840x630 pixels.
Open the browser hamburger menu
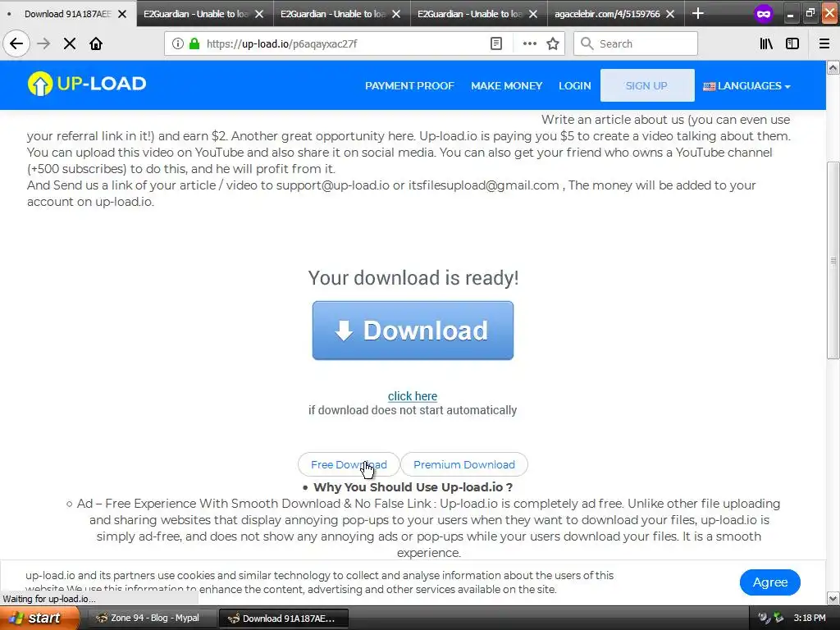point(824,43)
